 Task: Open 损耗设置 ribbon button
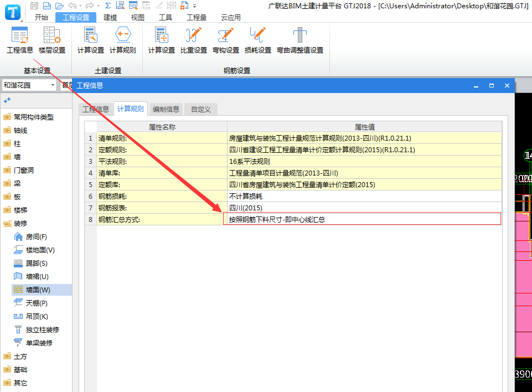[x=258, y=40]
